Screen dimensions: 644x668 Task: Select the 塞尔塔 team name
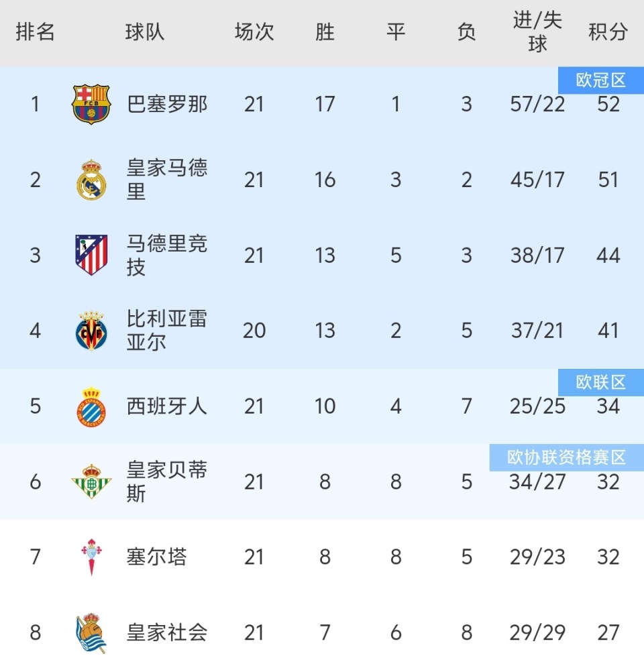157,557
